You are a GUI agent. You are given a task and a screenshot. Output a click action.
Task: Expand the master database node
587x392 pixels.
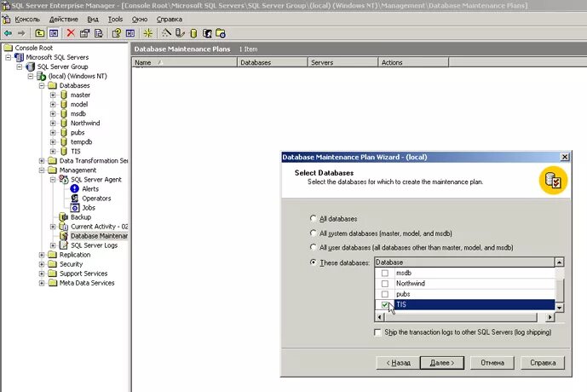[53, 95]
